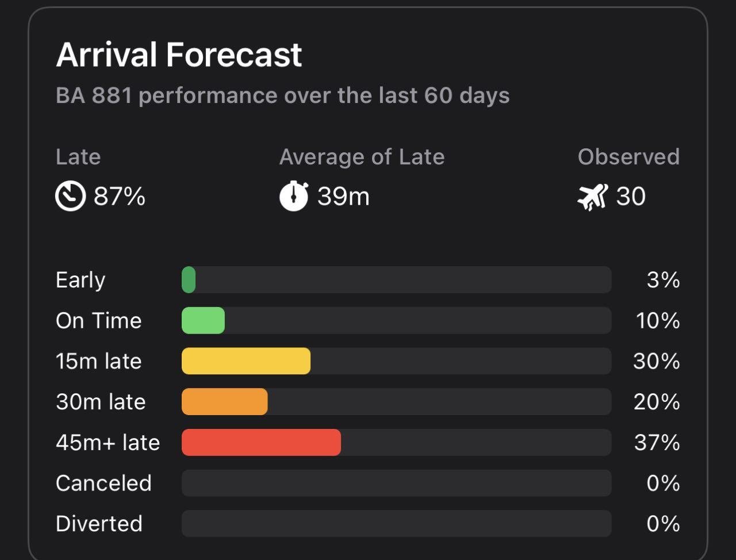
Task: Tap the stopwatch icon next to 39m
Action: (x=294, y=196)
